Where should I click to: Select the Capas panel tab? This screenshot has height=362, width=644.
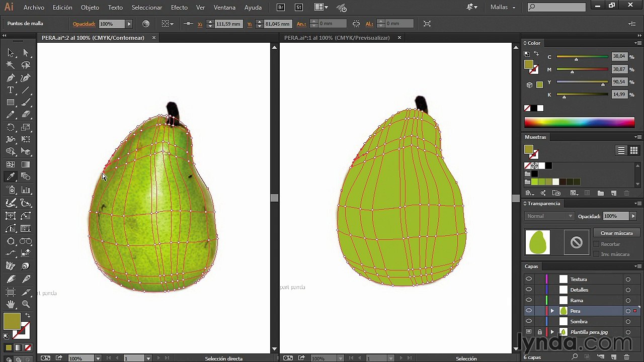(531, 266)
